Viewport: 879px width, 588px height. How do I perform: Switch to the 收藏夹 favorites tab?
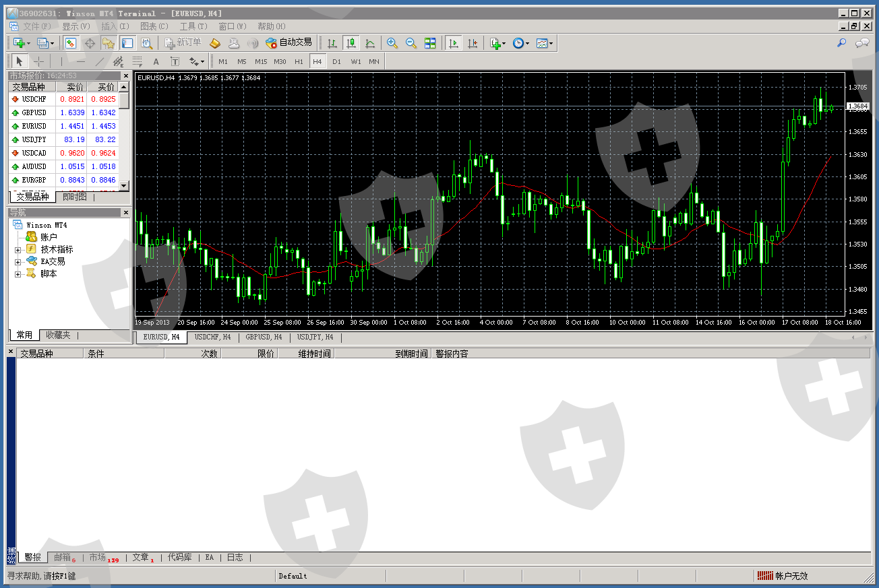pos(58,335)
